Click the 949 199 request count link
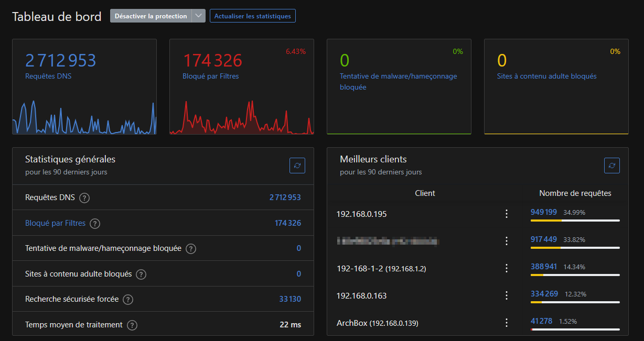Screen dimensions: 644x341 [543, 212]
